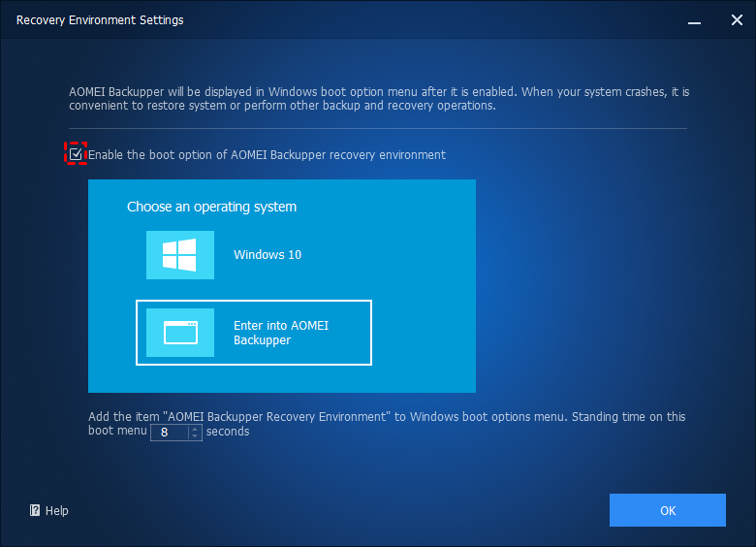Open the Help link
The width and height of the screenshot is (756, 547).
click(49, 510)
